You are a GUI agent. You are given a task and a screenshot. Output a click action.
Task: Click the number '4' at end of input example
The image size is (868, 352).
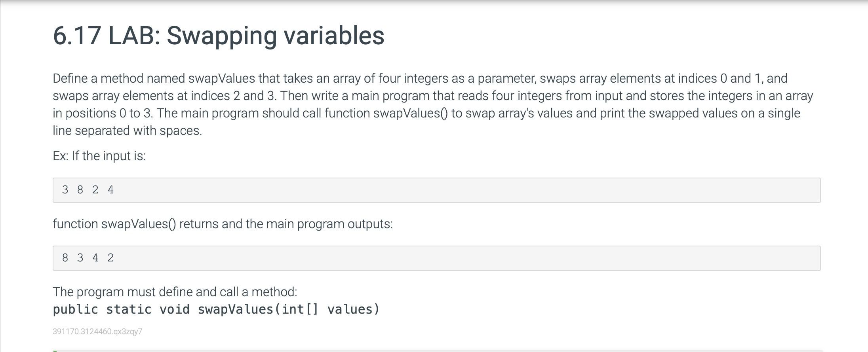pyautogui.click(x=110, y=190)
